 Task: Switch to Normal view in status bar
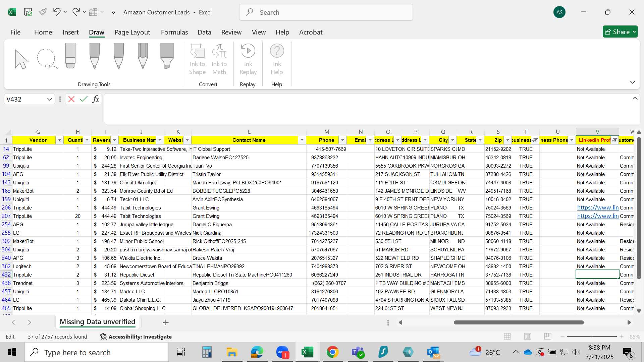pos(507,336)
